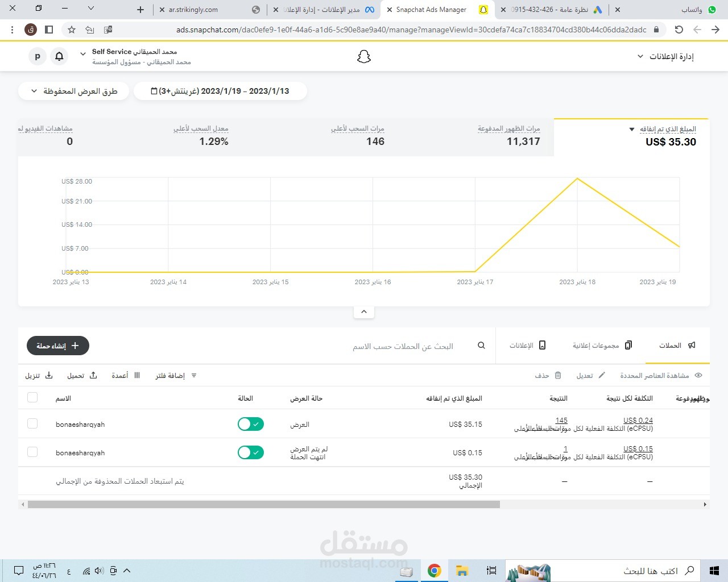
Task: Open the طرق العرض المحفوظة dropdown
Action: 74,91
